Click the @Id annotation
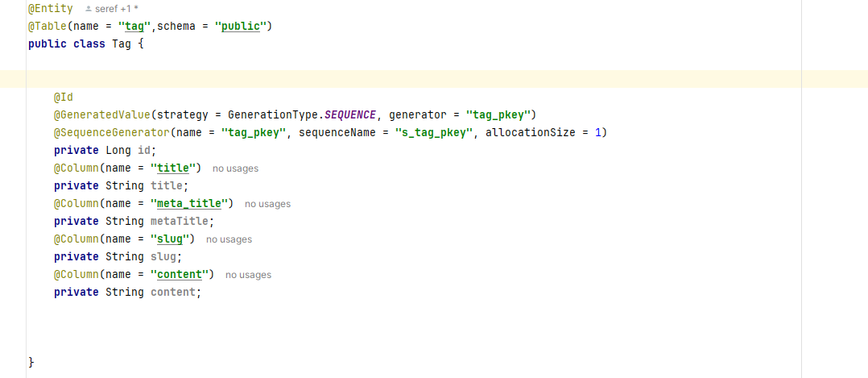The height and width of the screenshot is (378, 868). pos(64,97)
